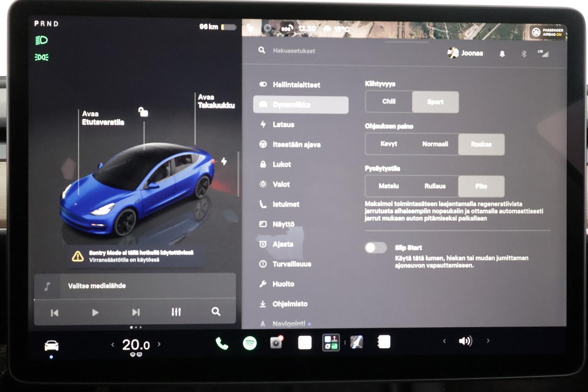The height and width of the screenshot is (392, 588).
Task: Open the app launcher grid icon
Action: click(331, 342)
